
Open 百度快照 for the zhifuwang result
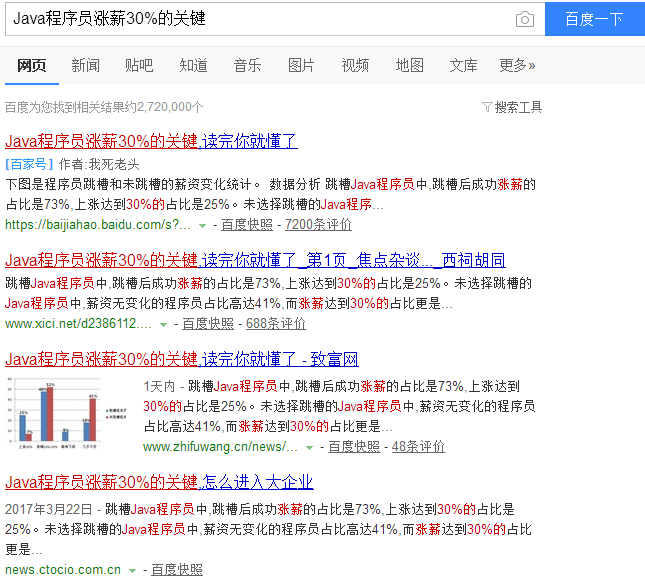[x=354, y=447]
